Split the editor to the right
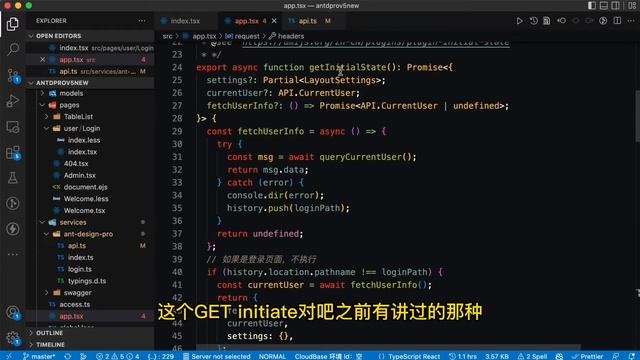 pyautogui.click(x=617, y=21)
